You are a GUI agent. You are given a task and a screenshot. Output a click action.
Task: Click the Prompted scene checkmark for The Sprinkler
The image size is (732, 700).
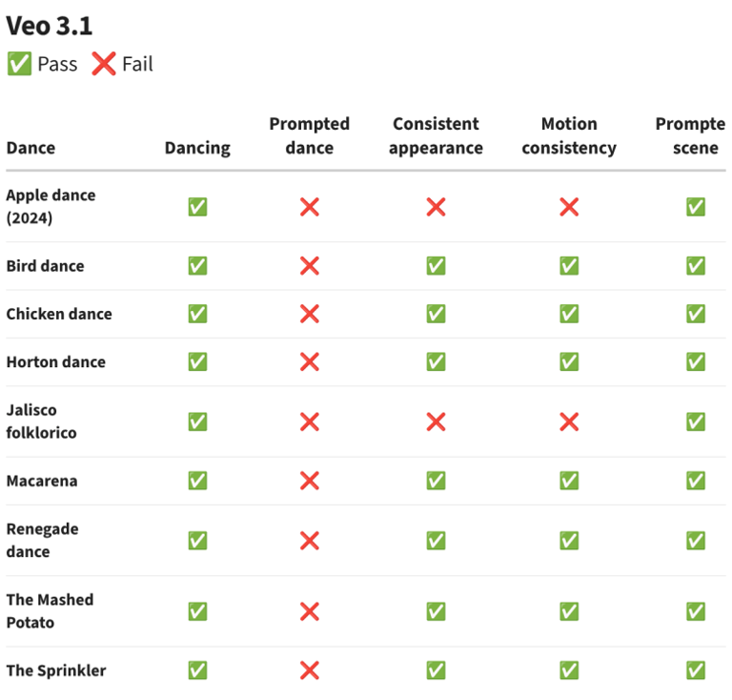696,670
